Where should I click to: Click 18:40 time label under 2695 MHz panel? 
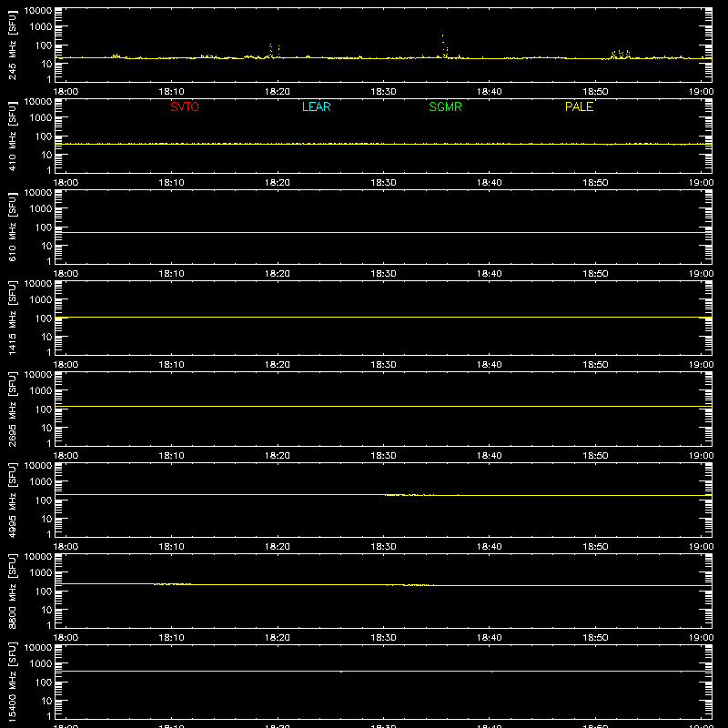tap(490, 456)
